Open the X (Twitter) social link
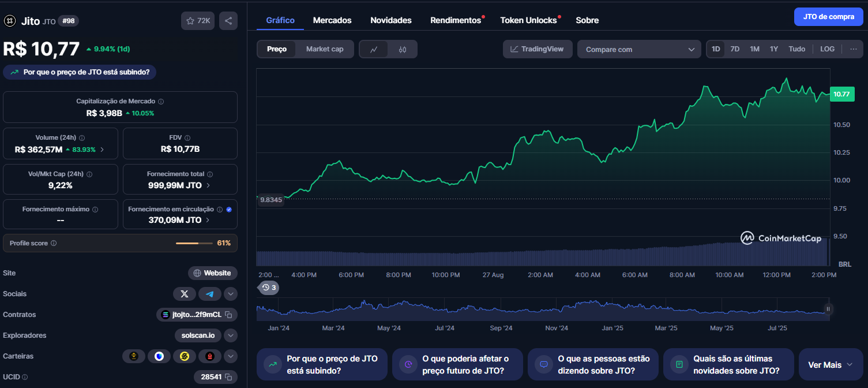 point(185,294)
